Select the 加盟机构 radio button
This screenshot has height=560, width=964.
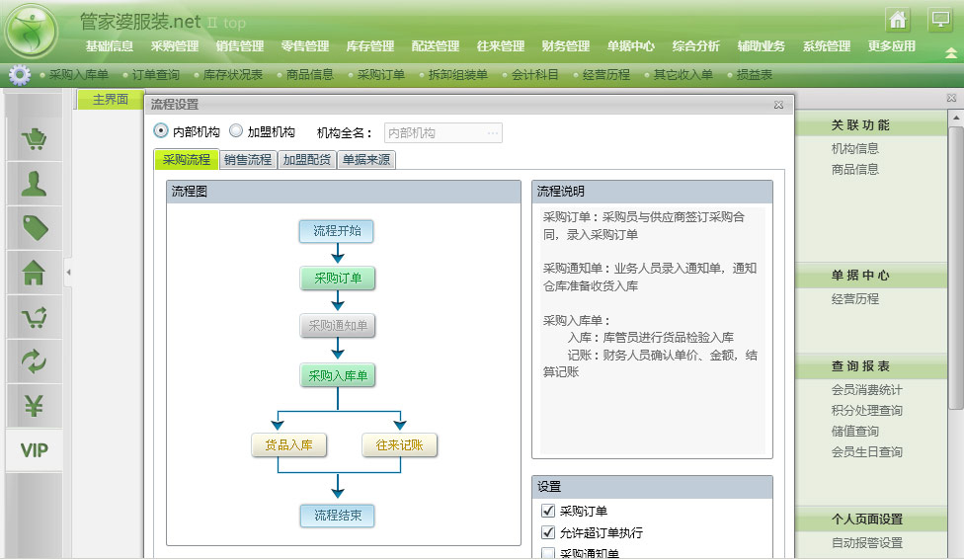click(236, 131)
